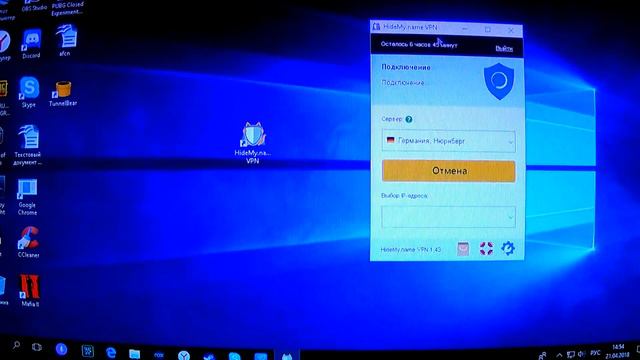Click the 'Подключение' status heading text
Screen dimensions: 640x360
[x=406, y=67]
